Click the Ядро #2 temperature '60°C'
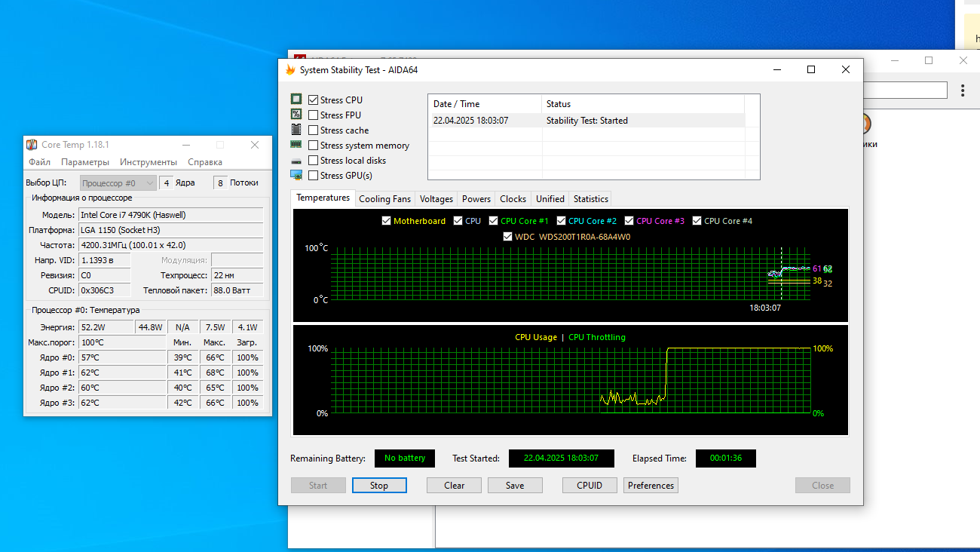The width and height of the screenshot is (980, 552). tap(122, 388)
